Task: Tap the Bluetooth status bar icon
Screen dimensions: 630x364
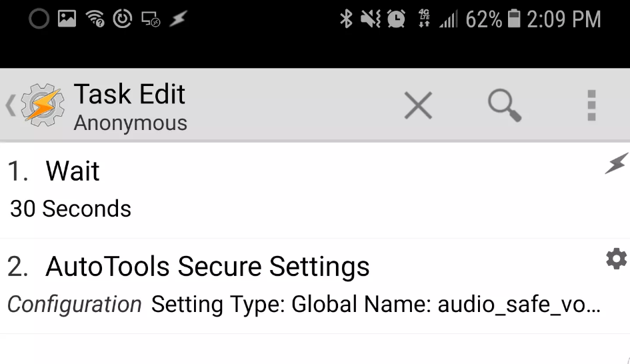Action: (x=346, y=19)
